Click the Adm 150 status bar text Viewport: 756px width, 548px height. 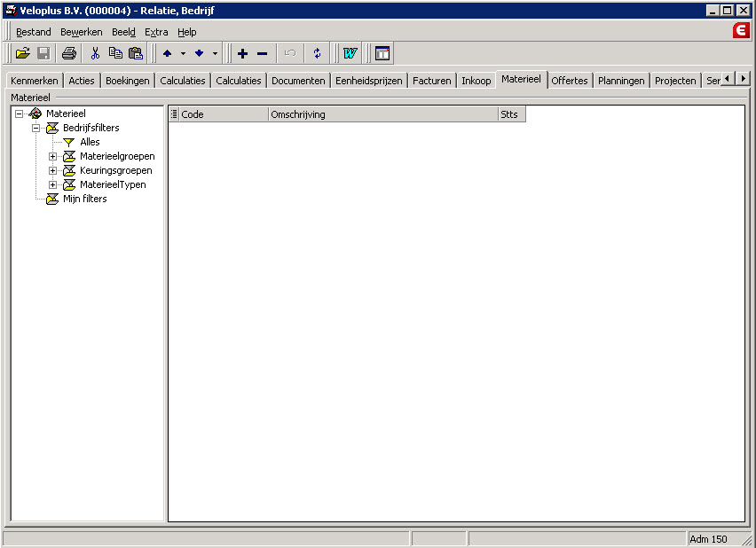click(708, 539)
